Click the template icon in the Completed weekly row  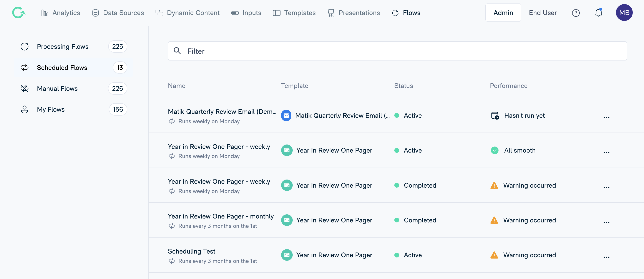(x=287, y=185)
